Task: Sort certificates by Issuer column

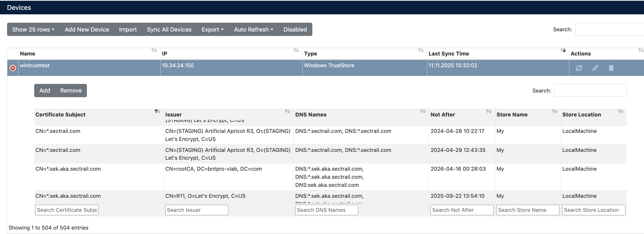Action: tap(287, 112)
